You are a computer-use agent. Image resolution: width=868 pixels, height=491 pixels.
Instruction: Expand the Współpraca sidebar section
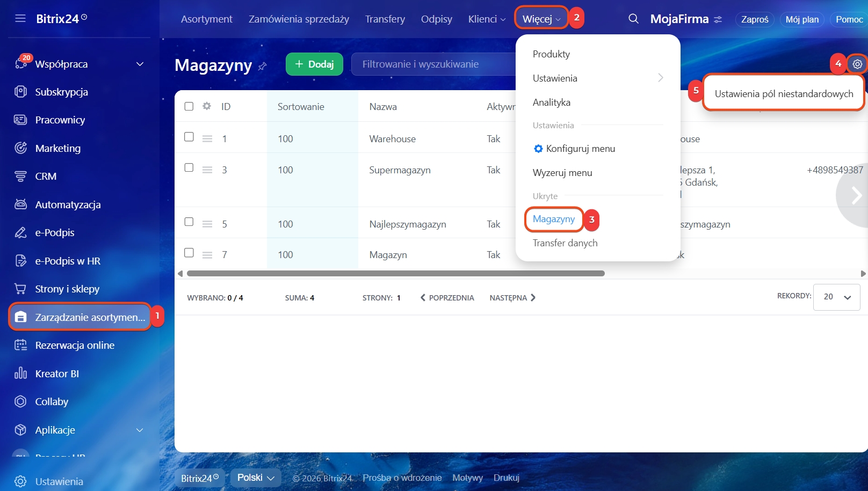click(140, 64)
